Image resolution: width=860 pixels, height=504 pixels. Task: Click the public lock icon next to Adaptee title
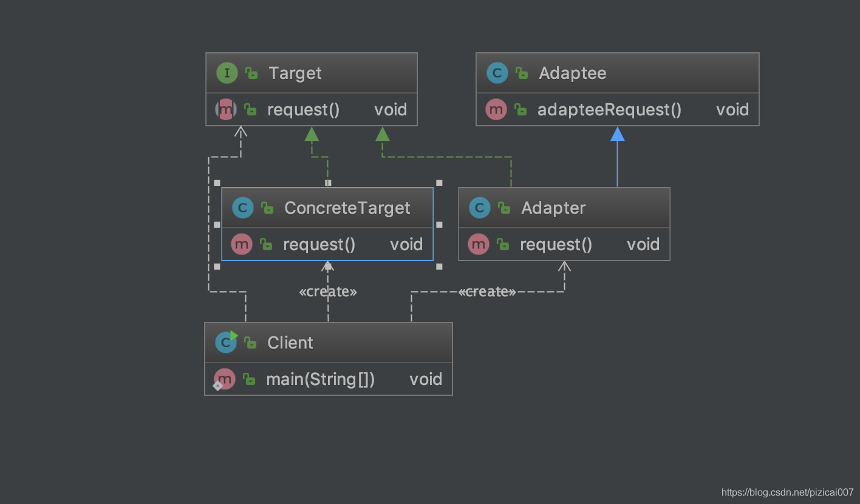522,73
